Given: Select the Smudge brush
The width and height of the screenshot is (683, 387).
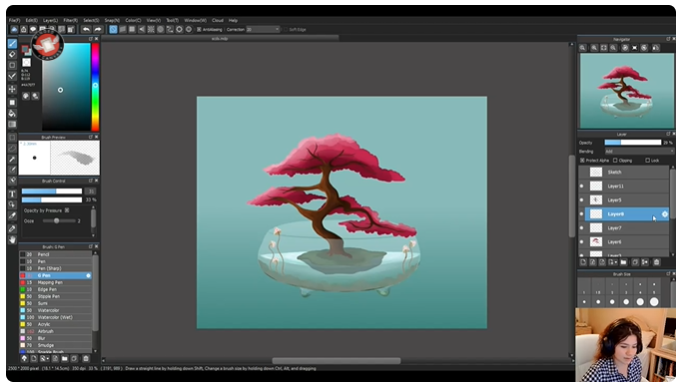Looking at the screenshot, I should [55, 345].
